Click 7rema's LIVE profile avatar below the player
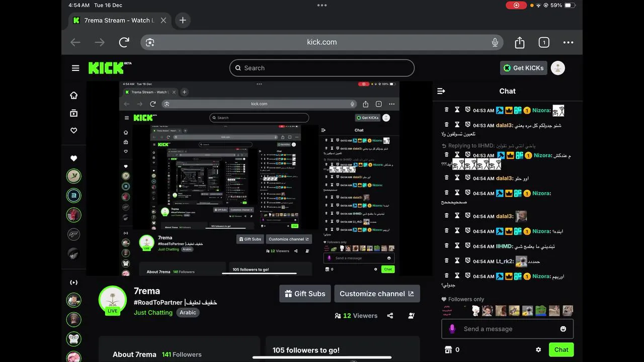Viewport: 644px width, 362px height. [113, 301]
